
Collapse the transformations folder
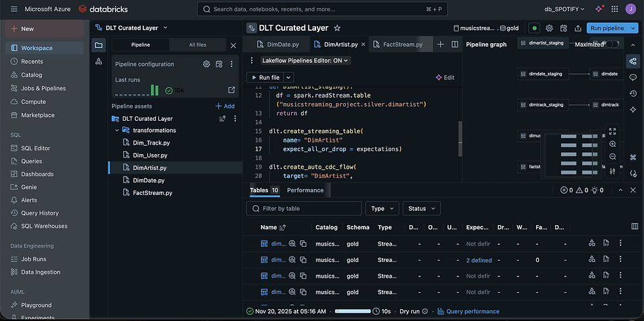pyautogui.click(x=117, y=130)
